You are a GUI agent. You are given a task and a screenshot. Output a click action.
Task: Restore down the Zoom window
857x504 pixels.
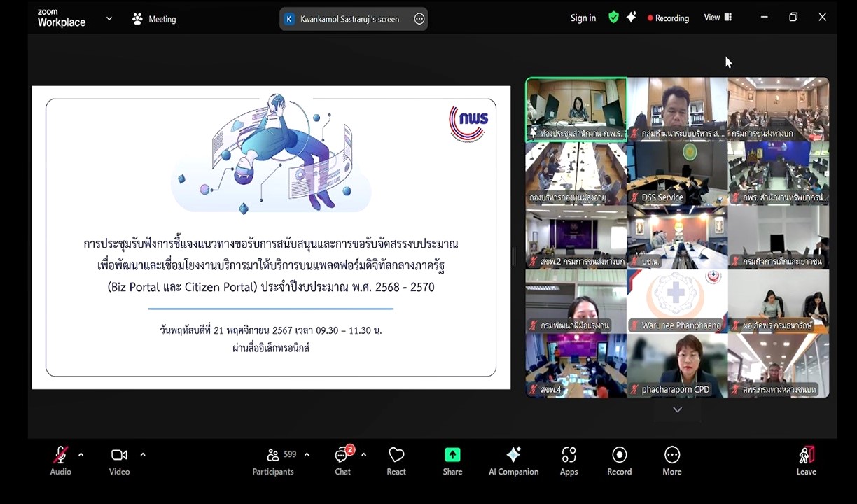(793, 17)
